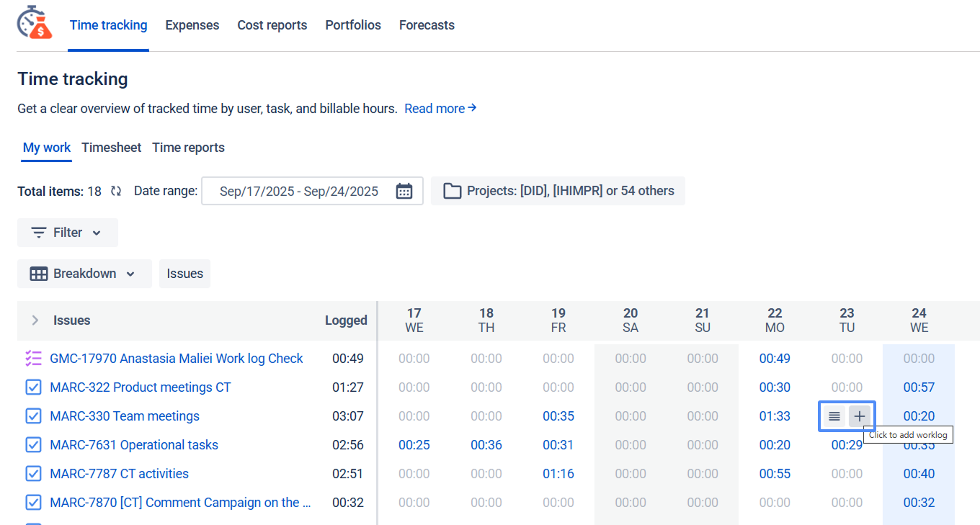Image resolution: width=980 pixels, height=525 pixels.
Task: Click the GMC-17970 subtask type icon
Action: (x=33, y=359)
